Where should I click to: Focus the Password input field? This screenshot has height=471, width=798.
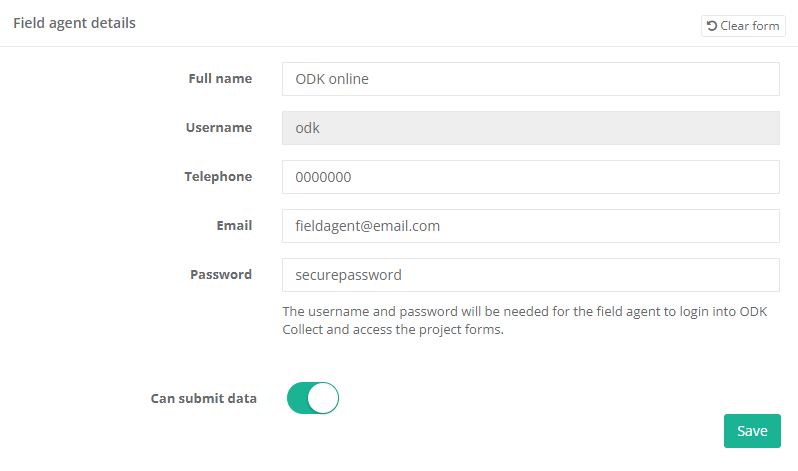(530, 275)
